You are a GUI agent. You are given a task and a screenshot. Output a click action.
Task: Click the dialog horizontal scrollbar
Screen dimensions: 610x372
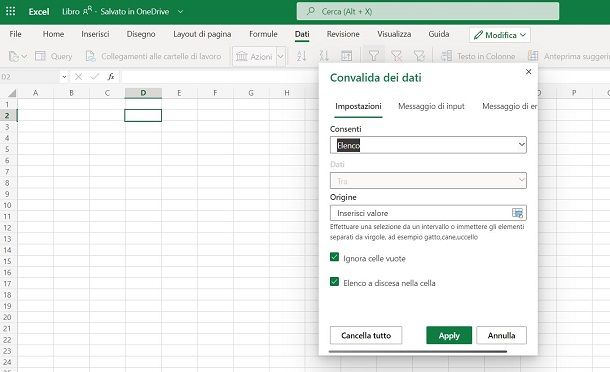[x=417, y=351]
